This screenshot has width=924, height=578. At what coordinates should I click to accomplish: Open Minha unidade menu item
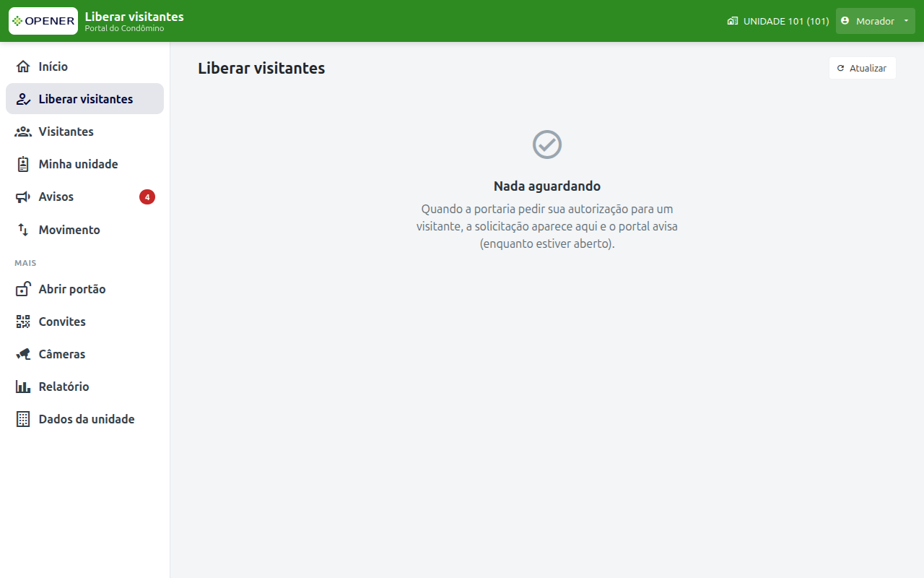85,164
